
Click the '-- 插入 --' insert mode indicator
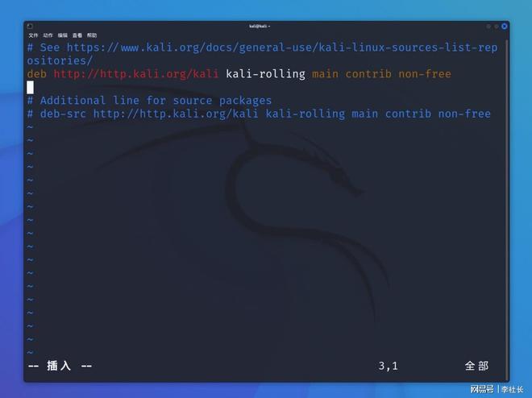coord(60,366)
